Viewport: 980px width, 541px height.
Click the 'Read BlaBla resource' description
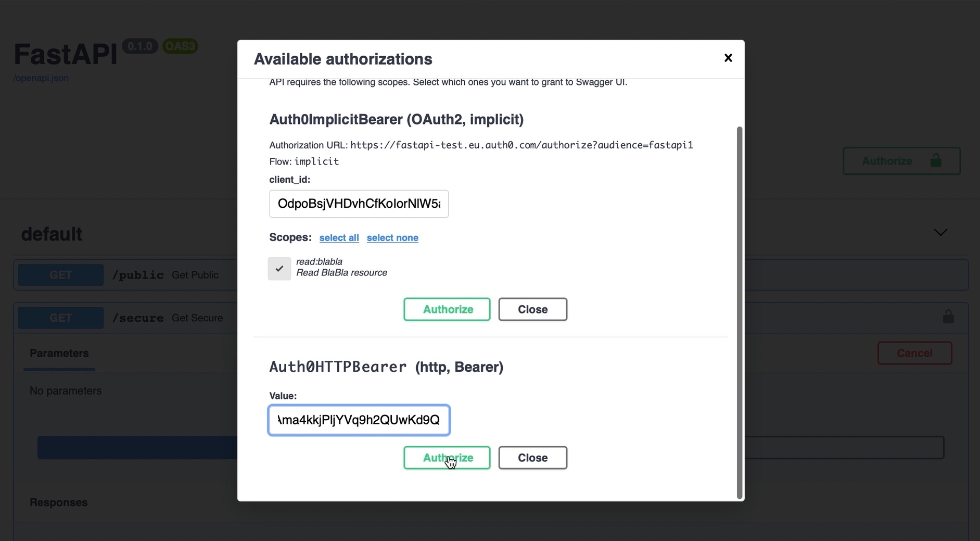(341, 273)
